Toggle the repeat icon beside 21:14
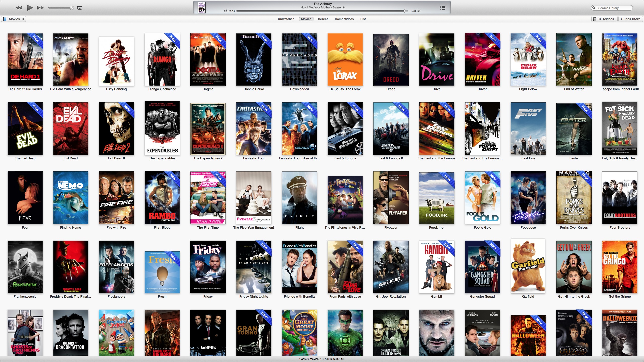 tap(226, 11)
